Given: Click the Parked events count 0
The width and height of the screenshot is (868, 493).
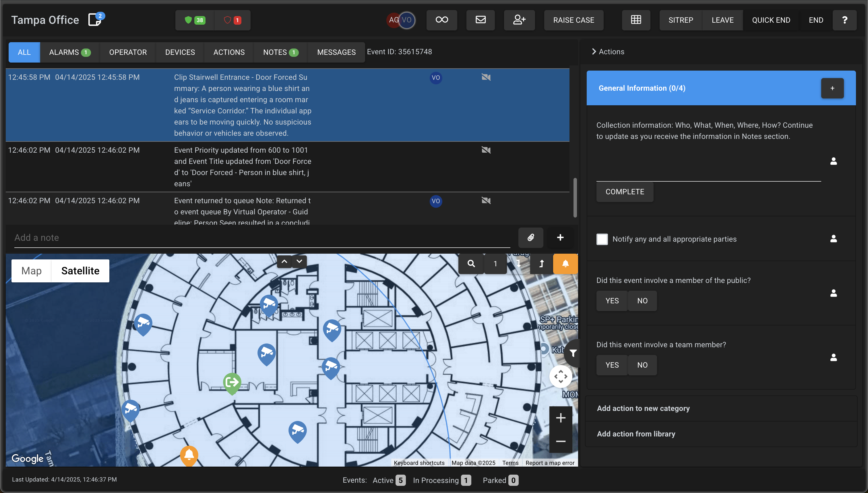Looking at the screenshot, I should coord(513,480).
